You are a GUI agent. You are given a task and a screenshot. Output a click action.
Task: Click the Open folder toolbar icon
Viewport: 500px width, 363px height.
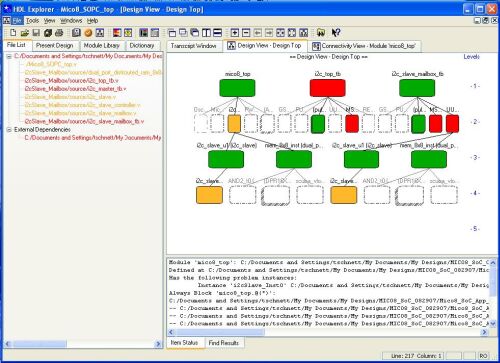coord(24,33)
